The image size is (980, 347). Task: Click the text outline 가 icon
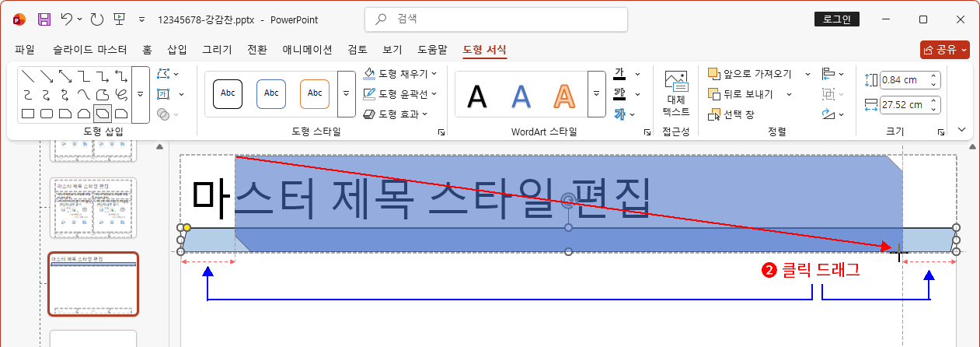tap(619, 94)
